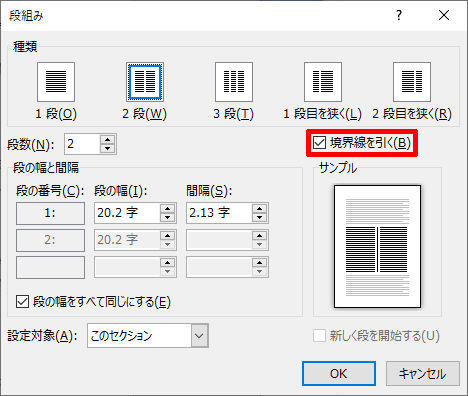The width and height of the screenshot is (468, 396).
Task: Click the column 2 段の幅 field
Action: (x=127, y=240)
